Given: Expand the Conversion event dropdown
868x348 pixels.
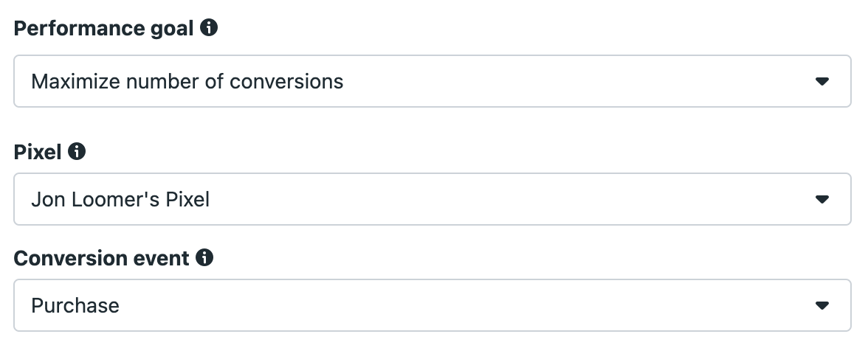Looking at the screenshot, I should [x=433, y=305].
